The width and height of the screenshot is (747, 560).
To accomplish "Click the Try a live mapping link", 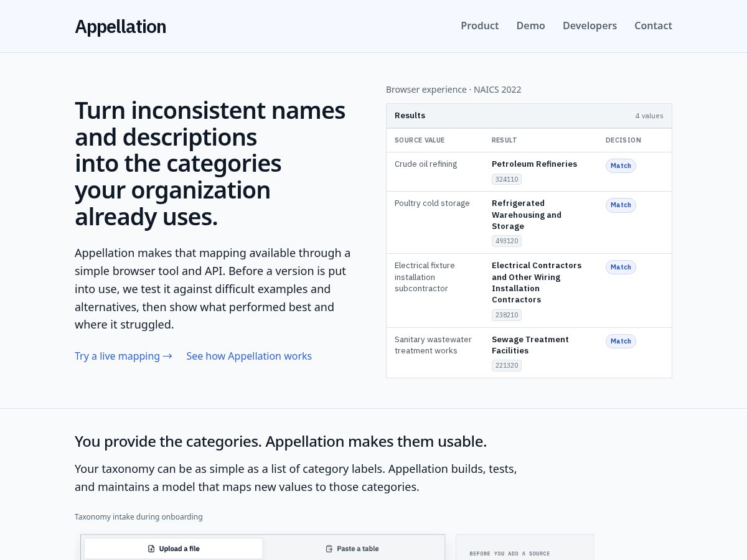I will [123, 356].
